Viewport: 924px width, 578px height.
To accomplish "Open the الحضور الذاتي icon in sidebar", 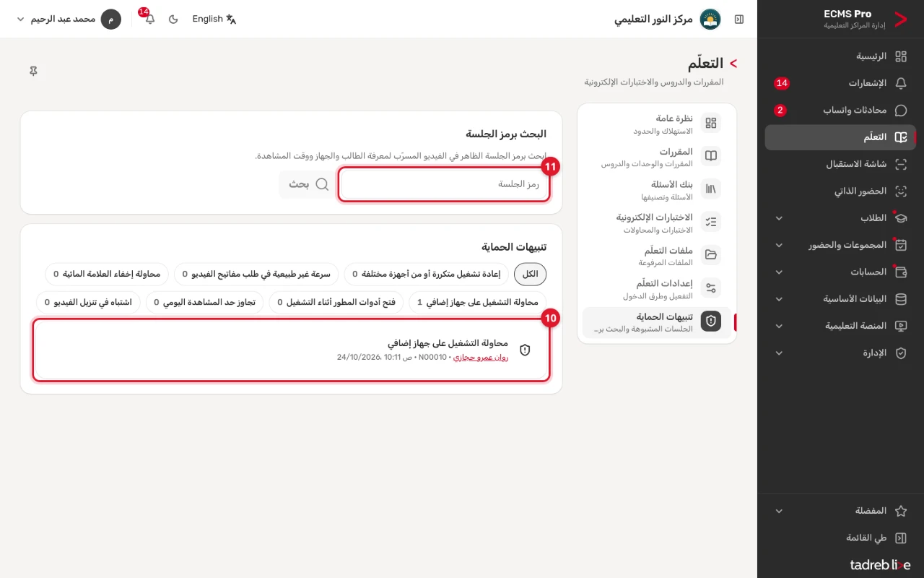I will [x=900, y=191].
